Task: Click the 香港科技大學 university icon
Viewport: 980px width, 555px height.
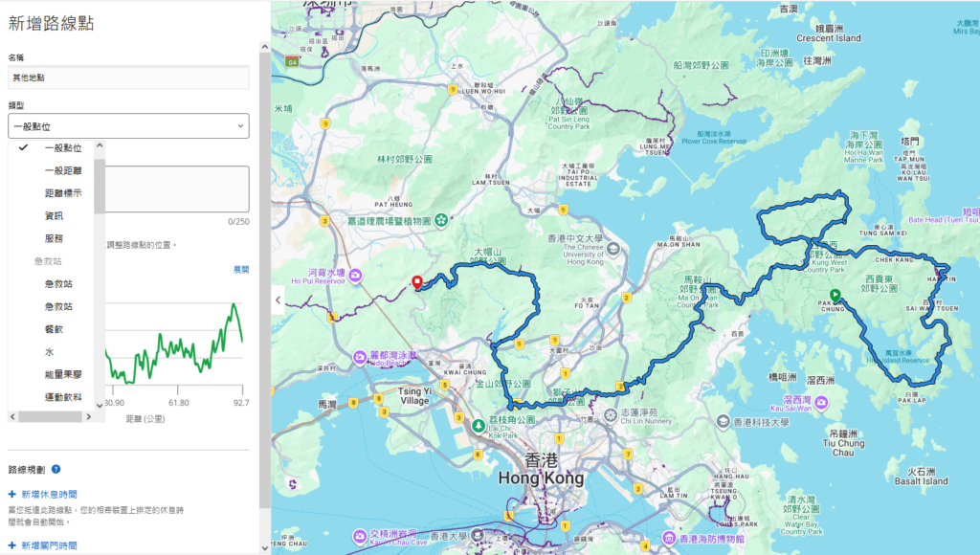Action: 724,421
